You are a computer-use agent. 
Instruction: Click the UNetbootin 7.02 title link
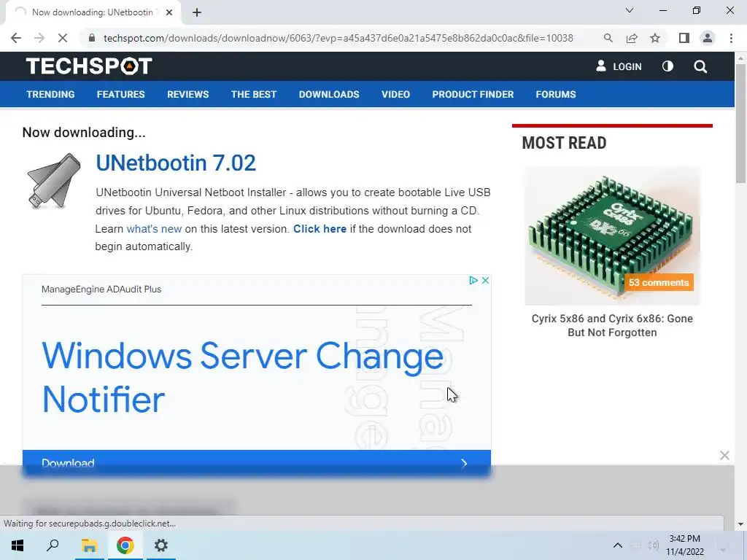coord(176,163)
